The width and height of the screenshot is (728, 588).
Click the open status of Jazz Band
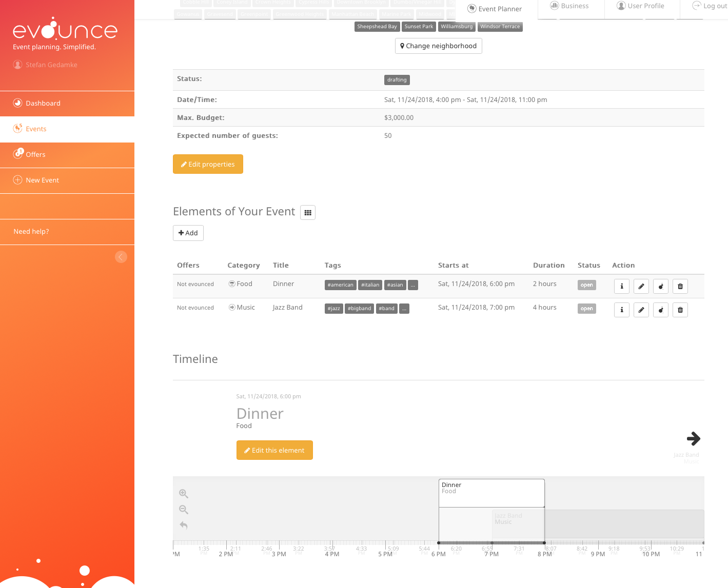(587, 309)
